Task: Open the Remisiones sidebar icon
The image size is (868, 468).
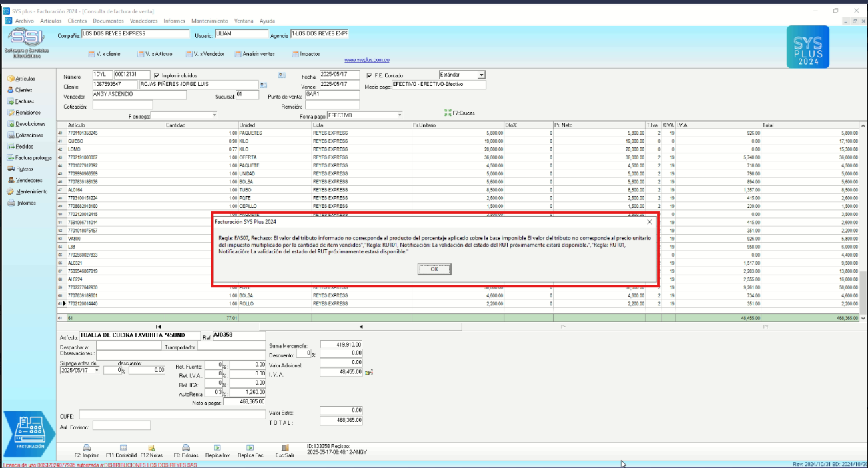Action: pyautogui.click(x=11, y=113)
